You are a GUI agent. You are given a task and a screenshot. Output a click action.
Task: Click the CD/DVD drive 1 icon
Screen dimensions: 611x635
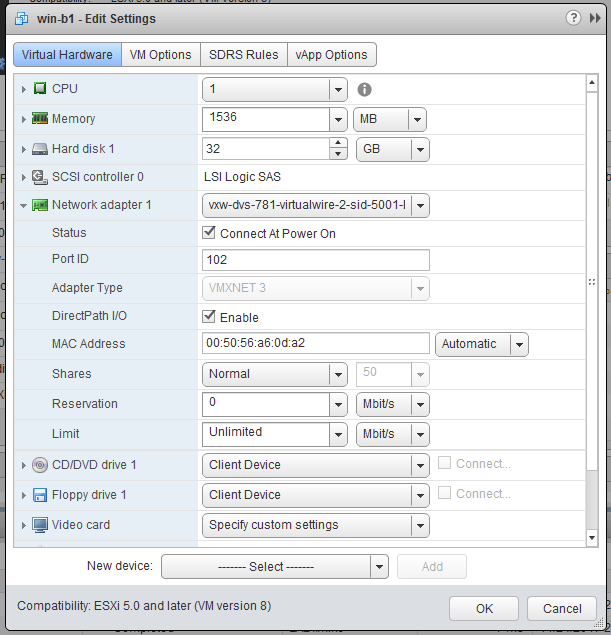click(40, 465)
